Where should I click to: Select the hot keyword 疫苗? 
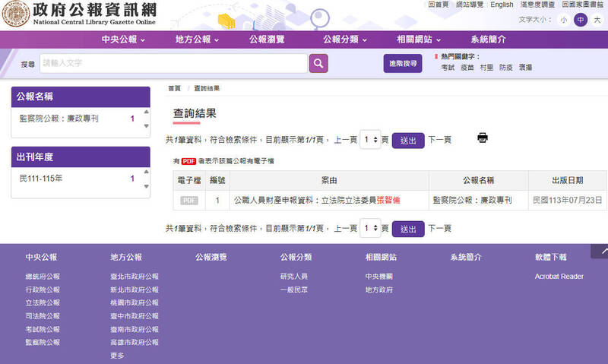point(467,68)
